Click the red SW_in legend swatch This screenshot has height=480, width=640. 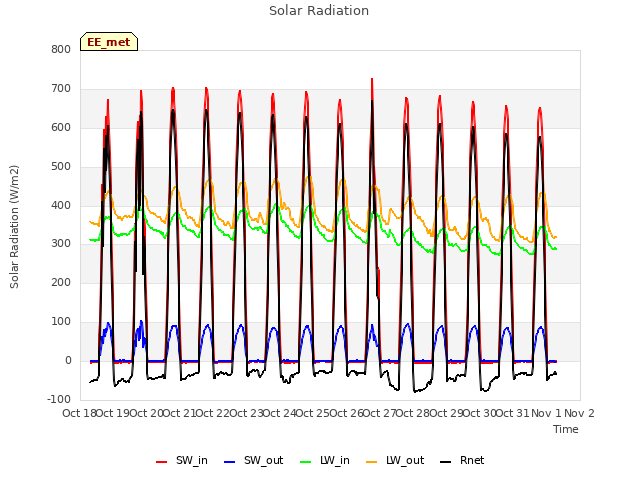[162, 462]
